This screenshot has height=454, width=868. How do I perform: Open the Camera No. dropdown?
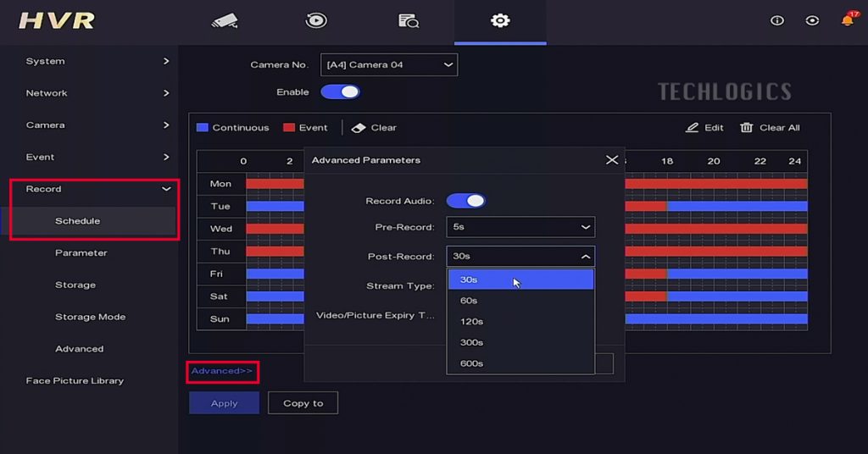[389, 65]
